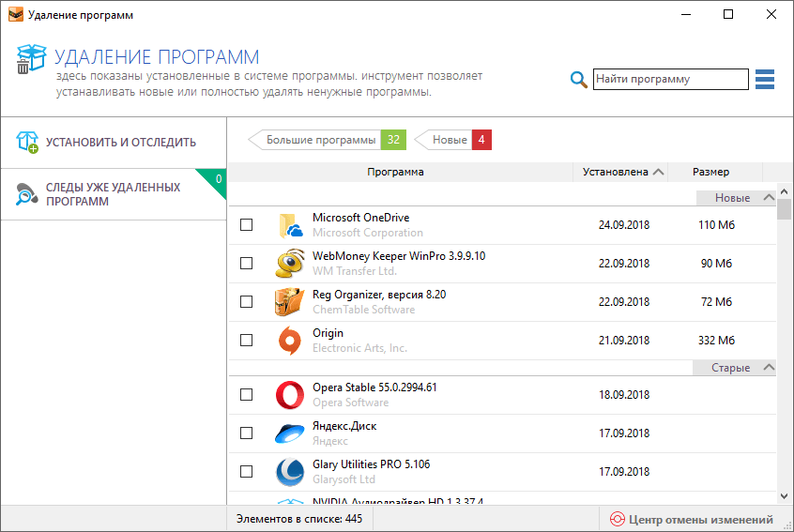Select the Origin program name
Viewport: 794px width, 532px height.
(328, 333)
